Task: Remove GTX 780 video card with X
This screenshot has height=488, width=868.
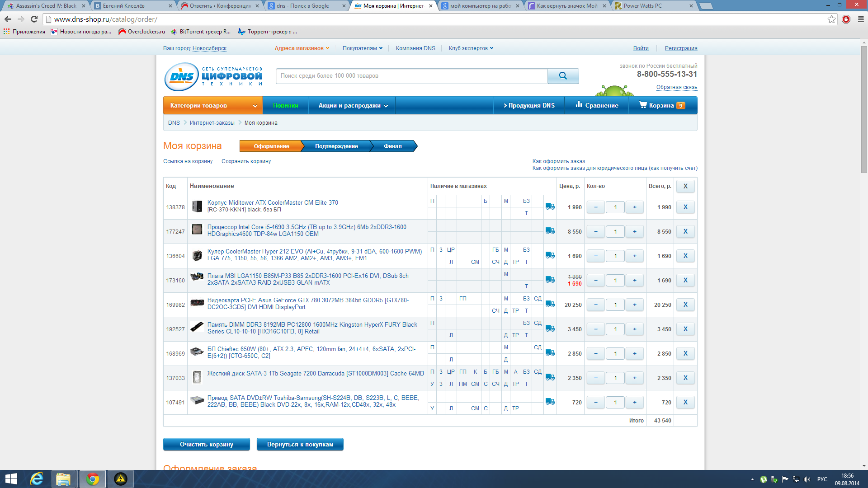Action: click(x=685, y=305)
